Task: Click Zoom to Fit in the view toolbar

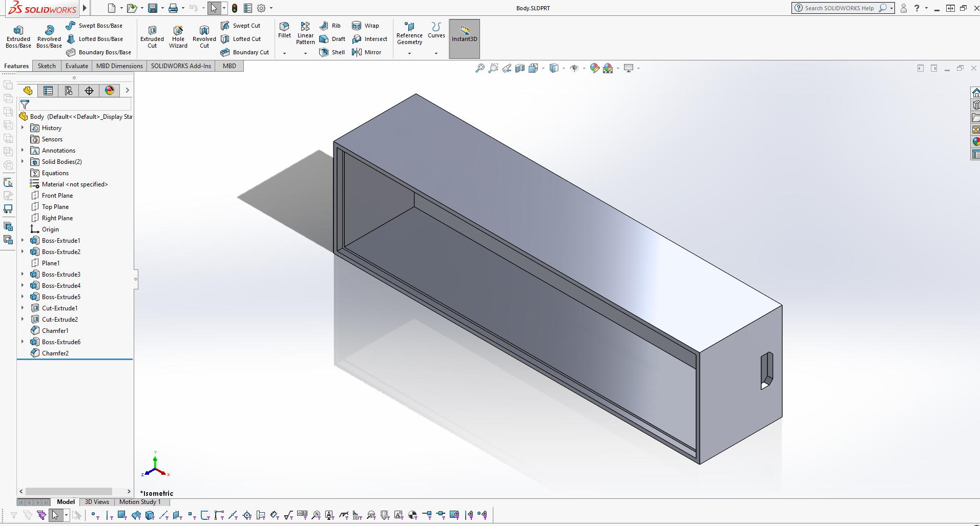Action: coord(480,68)
